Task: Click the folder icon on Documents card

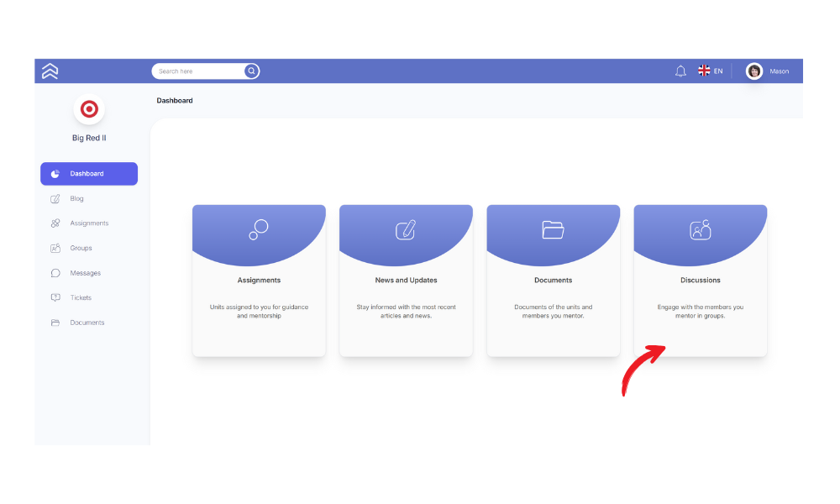Action: tap(553, 230)
